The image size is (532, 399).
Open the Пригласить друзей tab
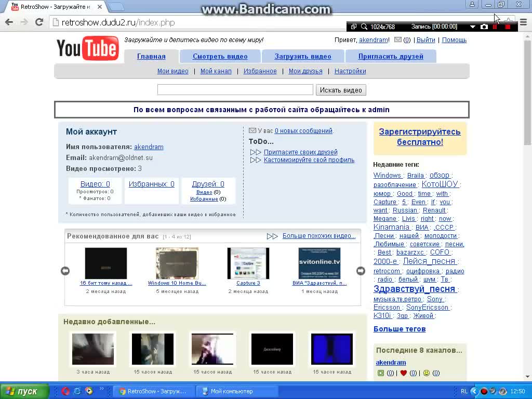coord(391,56)
